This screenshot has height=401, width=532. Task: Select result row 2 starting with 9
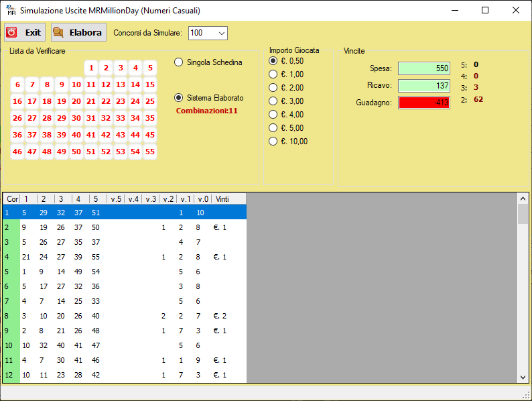pyautogui.click(x=125, y=227)
